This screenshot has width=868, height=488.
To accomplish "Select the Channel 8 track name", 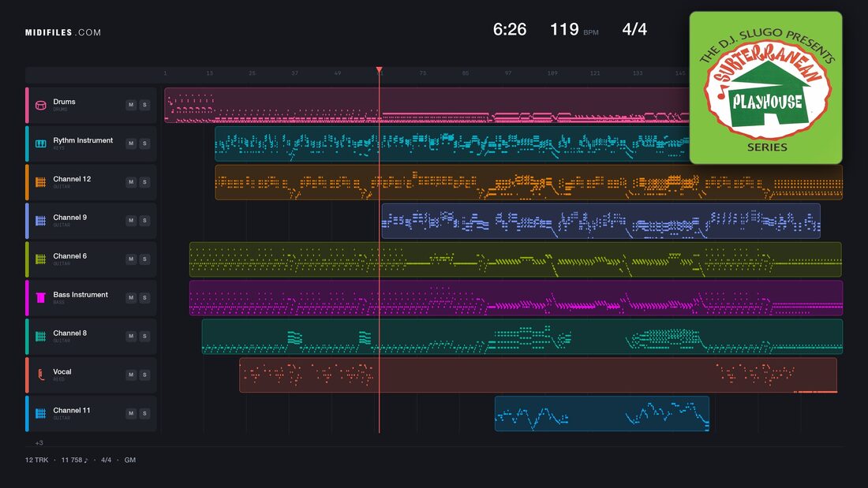I will tap(69, 333).
